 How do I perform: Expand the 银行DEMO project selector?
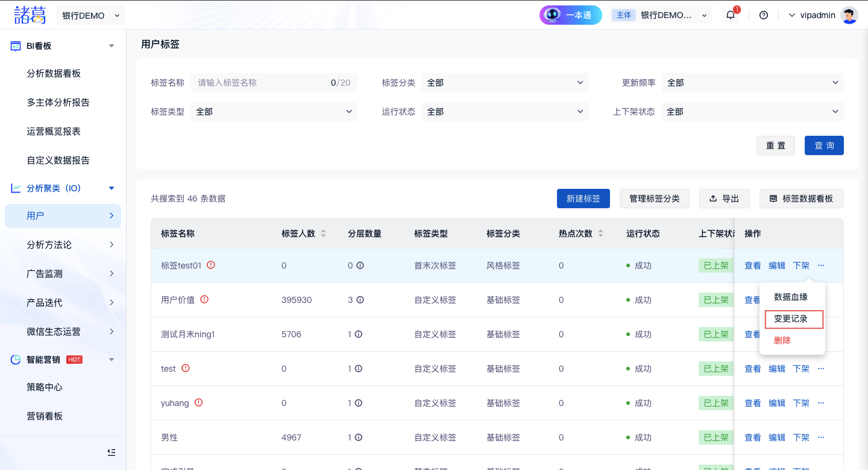click(x=90, y=16)
